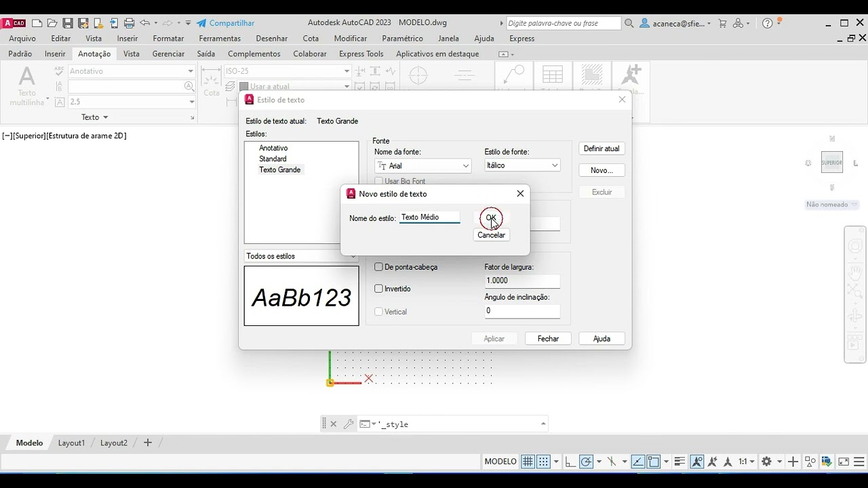The image size is (868, 488).
Task: Click the command line close X icon
Action: click(334, 424)
